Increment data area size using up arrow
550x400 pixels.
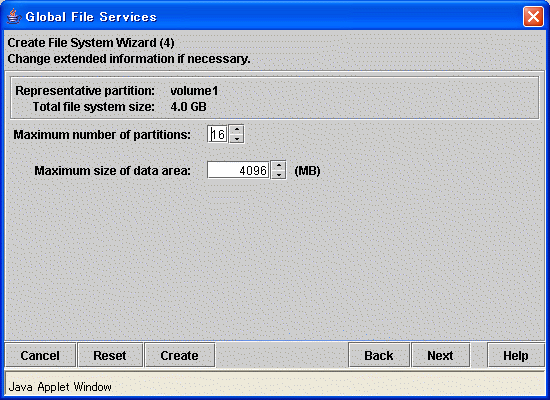[279, 166]
